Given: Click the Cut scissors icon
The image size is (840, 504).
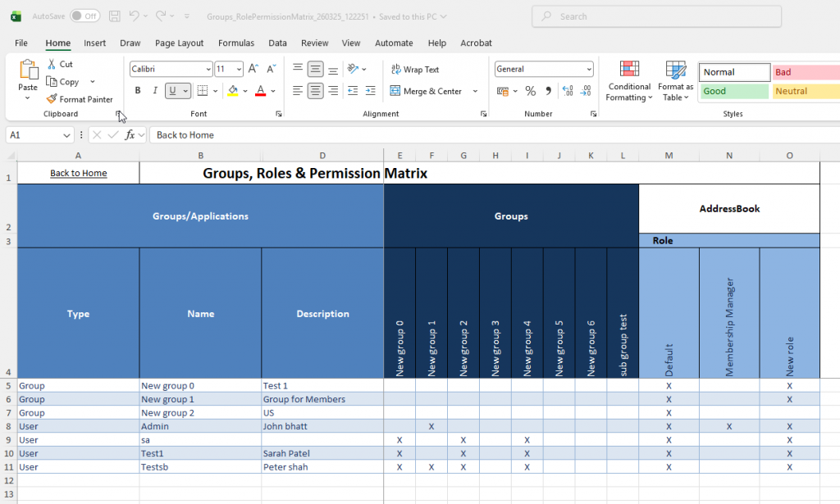Looking at the screenshot, I should (x=52, y=64).
